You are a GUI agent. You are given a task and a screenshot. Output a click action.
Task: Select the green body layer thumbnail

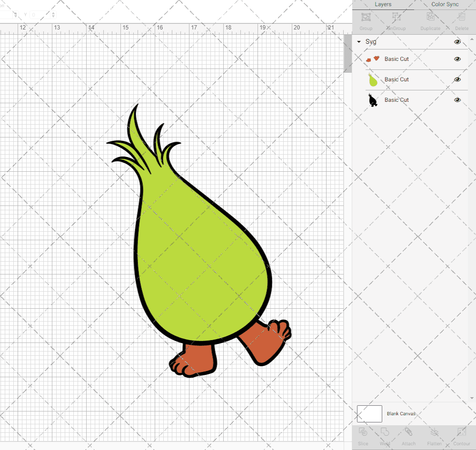point(373,80)
